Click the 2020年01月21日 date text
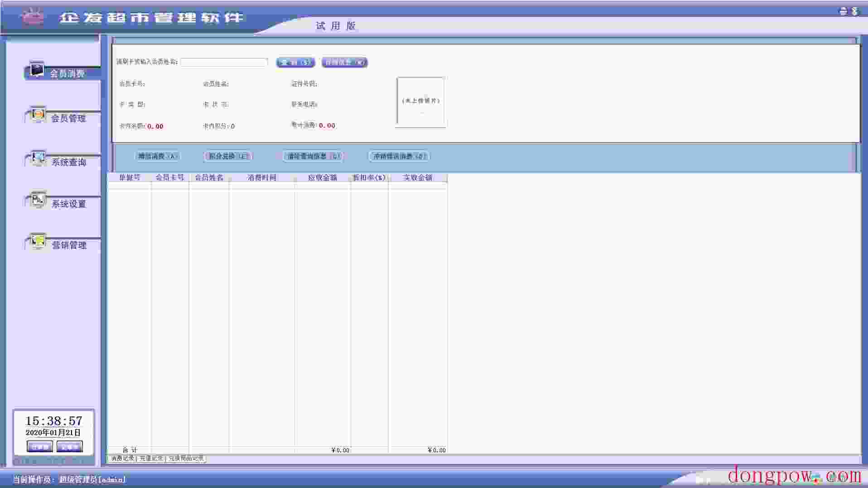The image size is (868, 488). point(53,433)
